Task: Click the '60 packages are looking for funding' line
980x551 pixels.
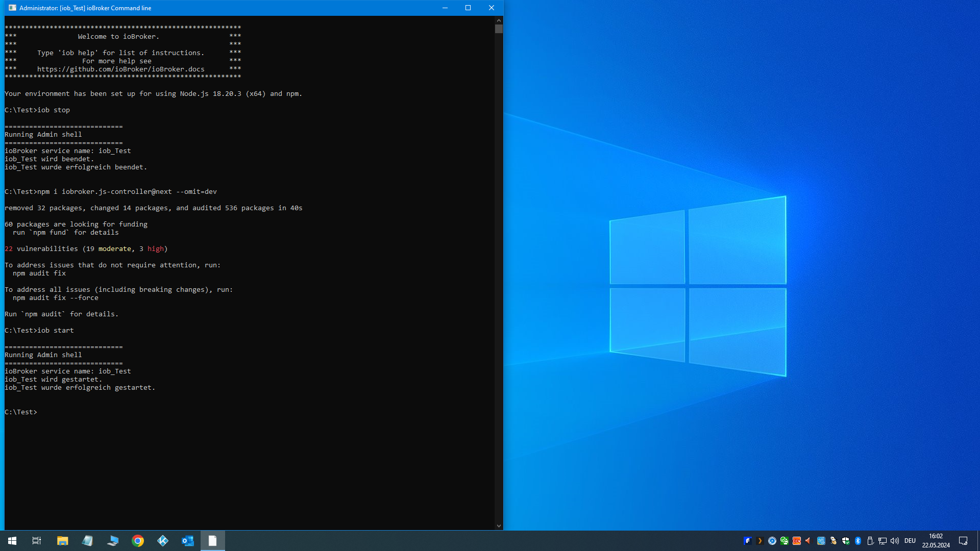Action: click(x=76, y=224)
